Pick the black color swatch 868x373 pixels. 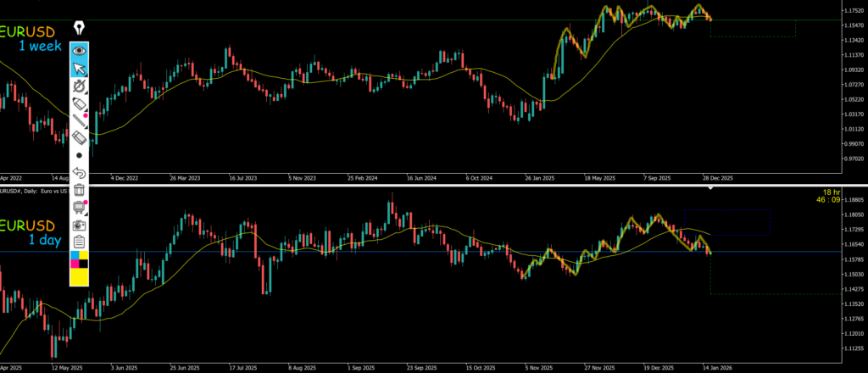[x=85, y=264]
